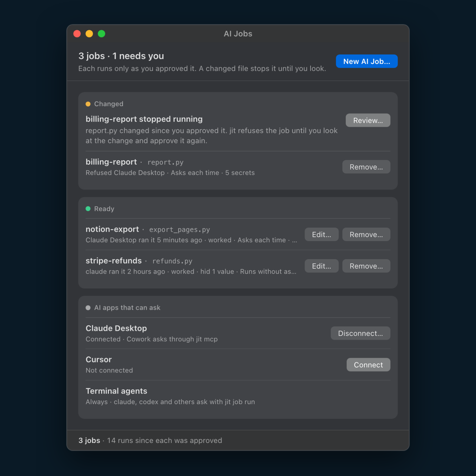Screen dimensions: 476x476
Task: Select the notion-export job title
Action: 112,229
